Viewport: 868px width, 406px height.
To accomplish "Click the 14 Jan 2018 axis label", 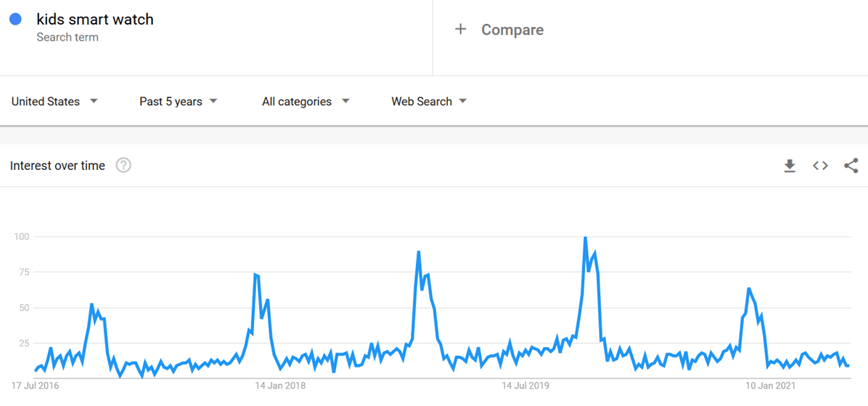I will 280,385.
